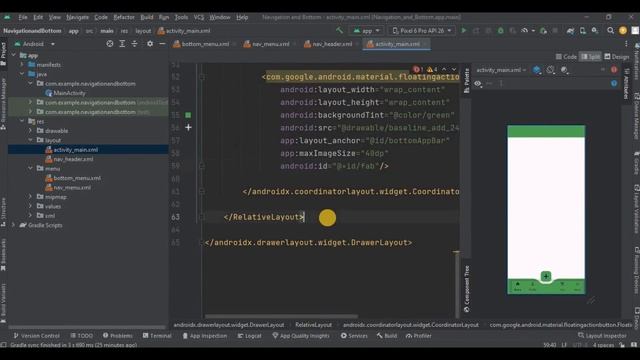The height and width of the screenshot is (360, 640).
Task: Collapse the java folder
Action: click(22, 74)
